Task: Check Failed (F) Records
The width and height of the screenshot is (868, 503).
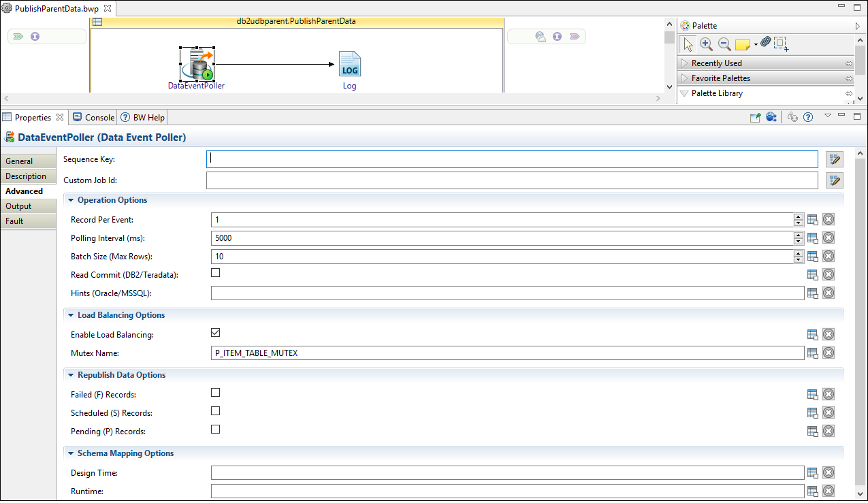Action: click(216, 392)
